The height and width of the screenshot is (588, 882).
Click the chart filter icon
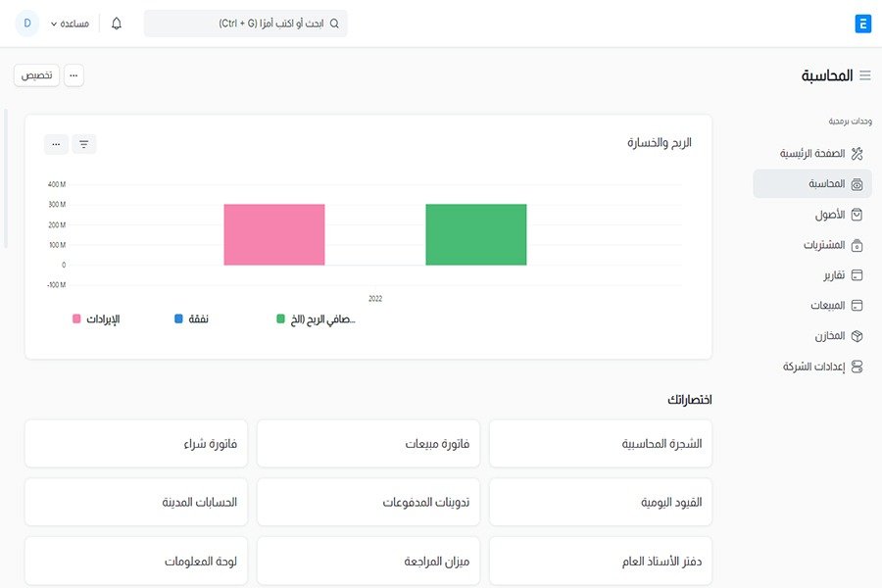click(83, 144)
